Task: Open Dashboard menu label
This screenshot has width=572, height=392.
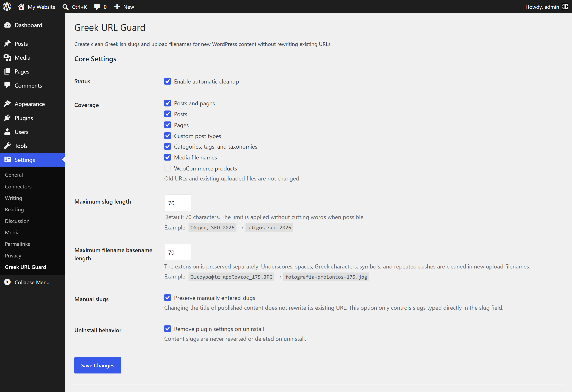Action: pos(29,25)
